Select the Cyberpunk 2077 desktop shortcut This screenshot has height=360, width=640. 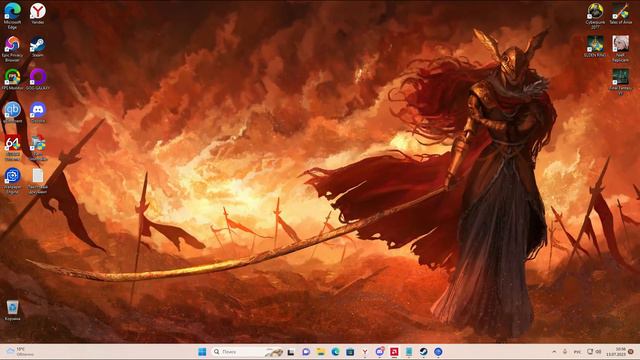(x=595, y=16)
